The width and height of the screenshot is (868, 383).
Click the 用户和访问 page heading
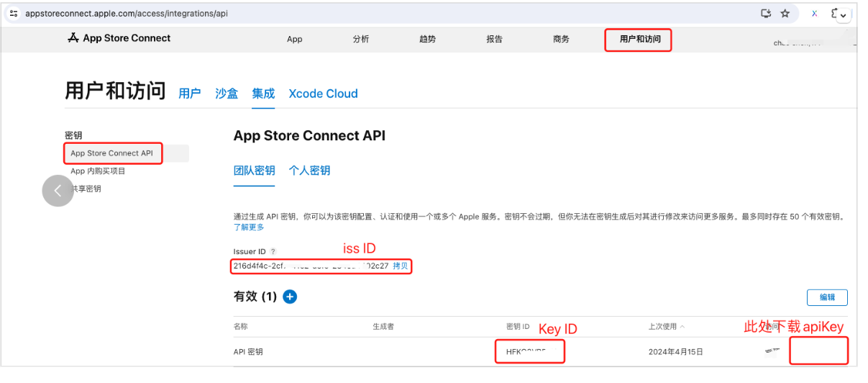pyautogui.click(x=115, y=91)
